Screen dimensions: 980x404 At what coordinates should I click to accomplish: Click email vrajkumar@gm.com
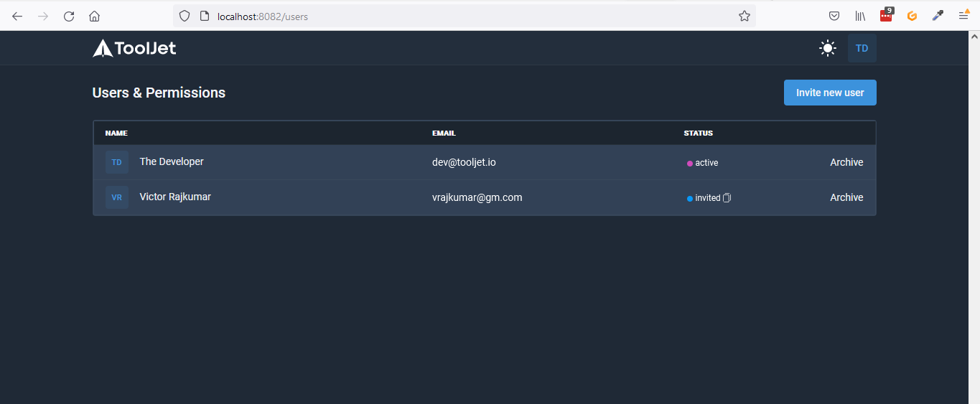(x=477, y=197)
